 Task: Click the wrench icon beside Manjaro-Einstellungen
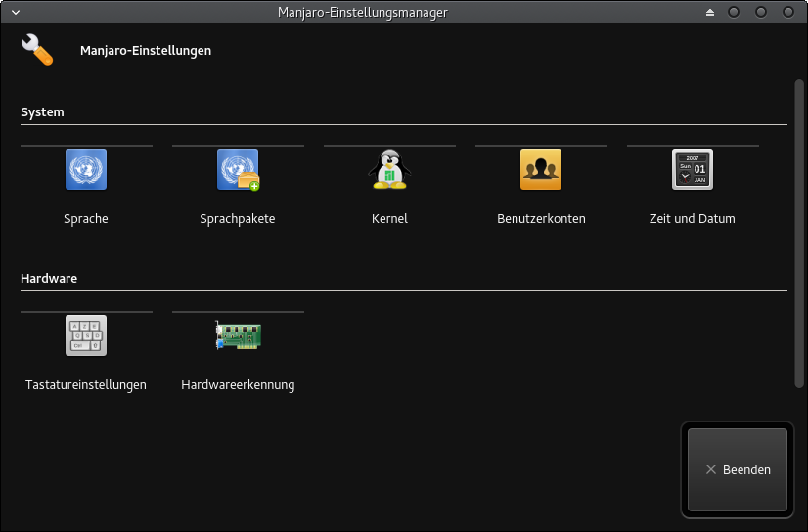point(37,50)
